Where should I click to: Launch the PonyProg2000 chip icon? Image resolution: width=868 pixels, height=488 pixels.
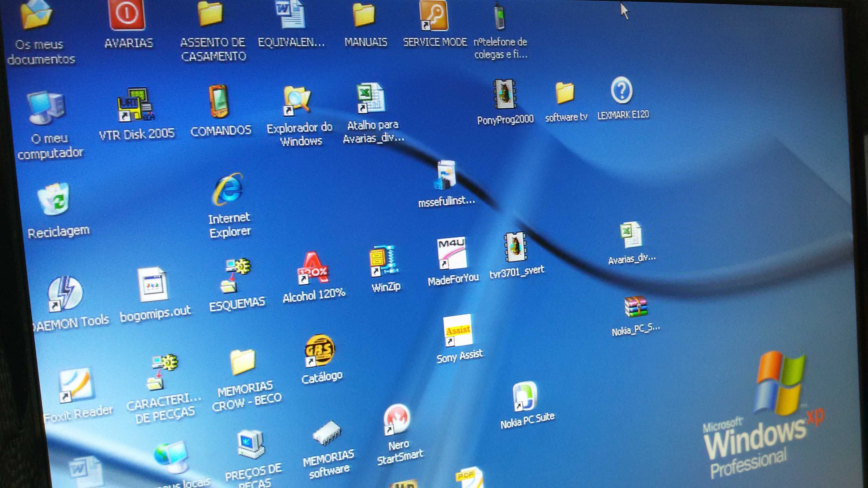504,94
